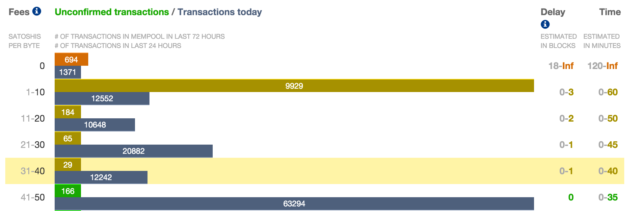
Task: Select the 12552 transactions today bar
Action: (x=102, y=99)
